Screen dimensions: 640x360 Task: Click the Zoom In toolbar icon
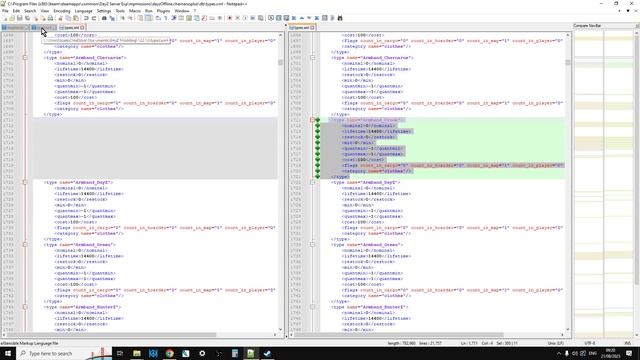122,18
